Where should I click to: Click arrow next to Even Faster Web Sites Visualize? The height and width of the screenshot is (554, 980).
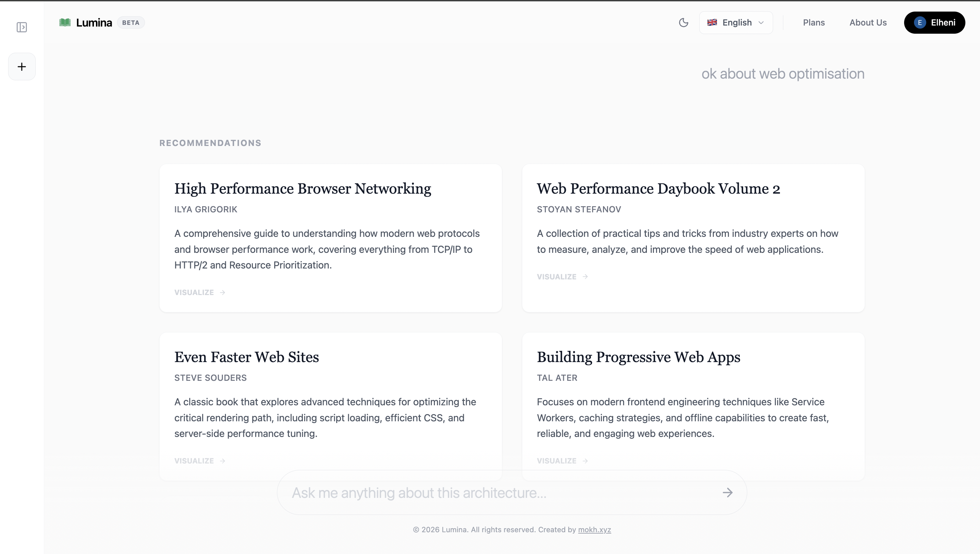223,461
